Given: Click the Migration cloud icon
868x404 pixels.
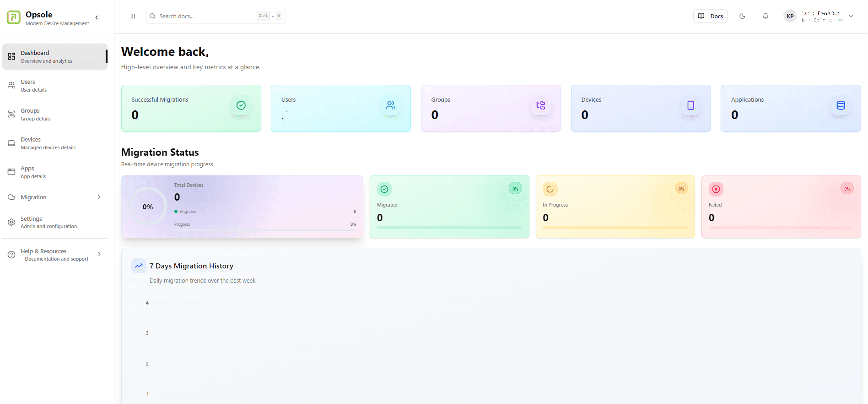Looking at the screenshot, I should (x=11, y=197).
